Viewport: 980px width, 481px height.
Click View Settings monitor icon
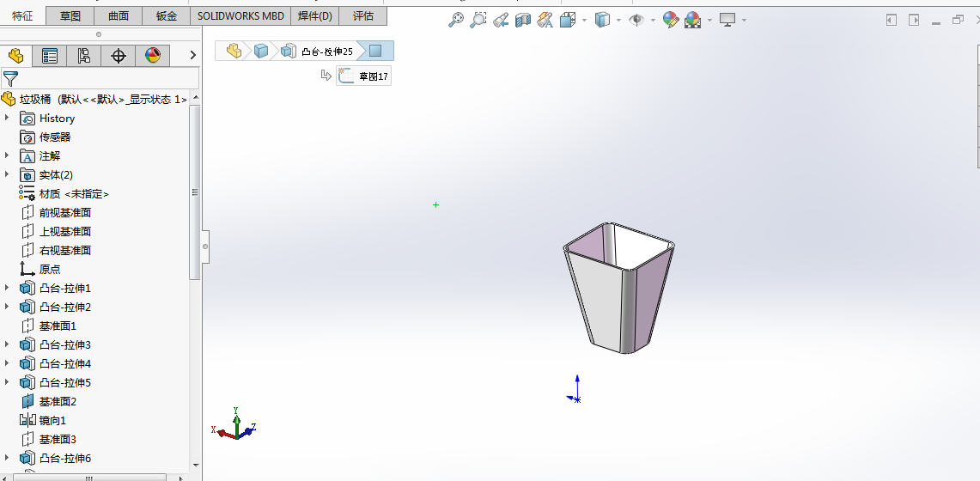pos(727,20)
